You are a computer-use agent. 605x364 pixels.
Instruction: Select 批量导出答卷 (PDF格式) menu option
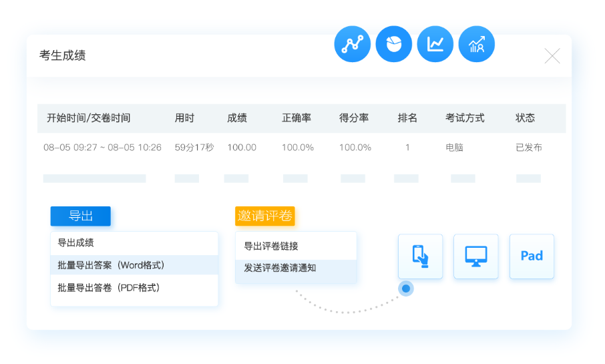(x=108, y=288)
